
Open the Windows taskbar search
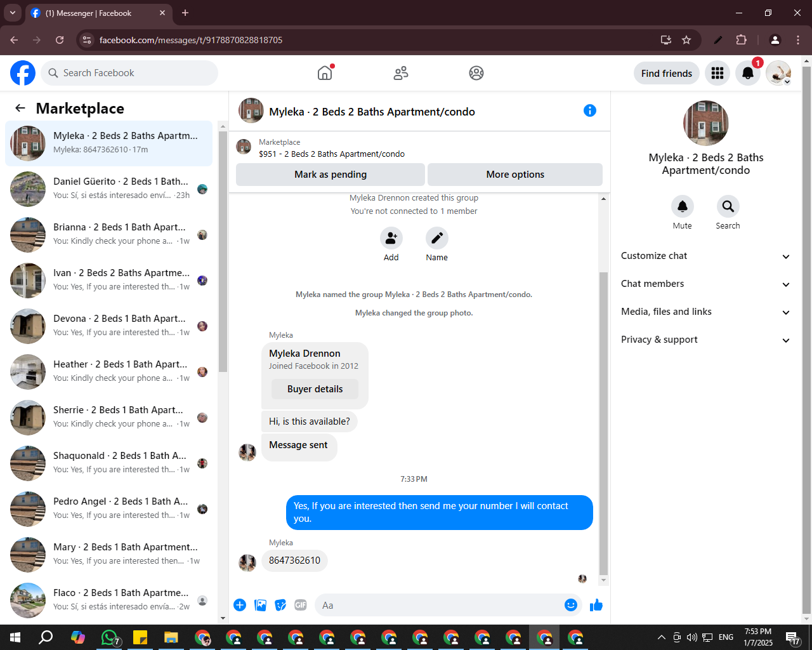pos(46,637)
